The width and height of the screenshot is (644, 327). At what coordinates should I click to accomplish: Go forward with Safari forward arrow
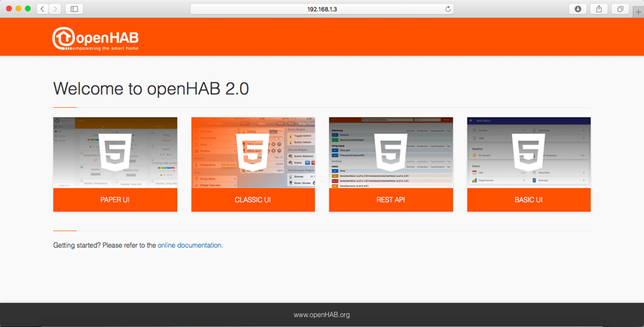click(55, 9)
